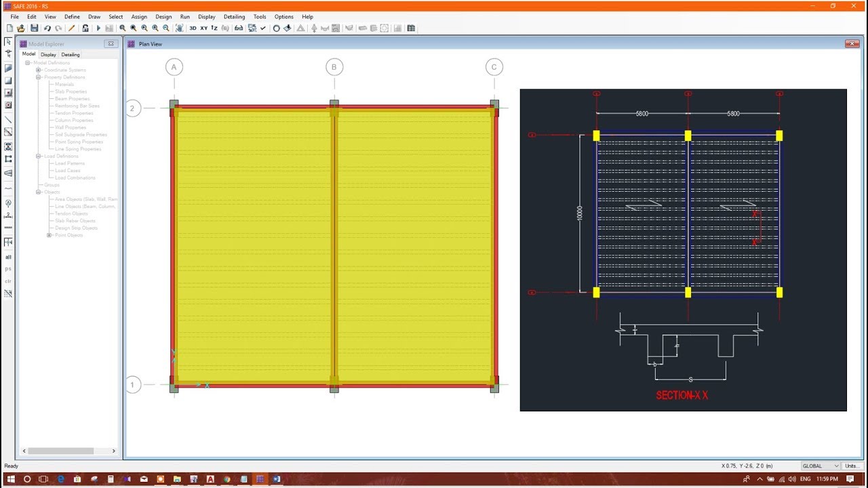Click 'clr' to clear the selection
This screenshot has height=488, width=868.
pos(7,279)
